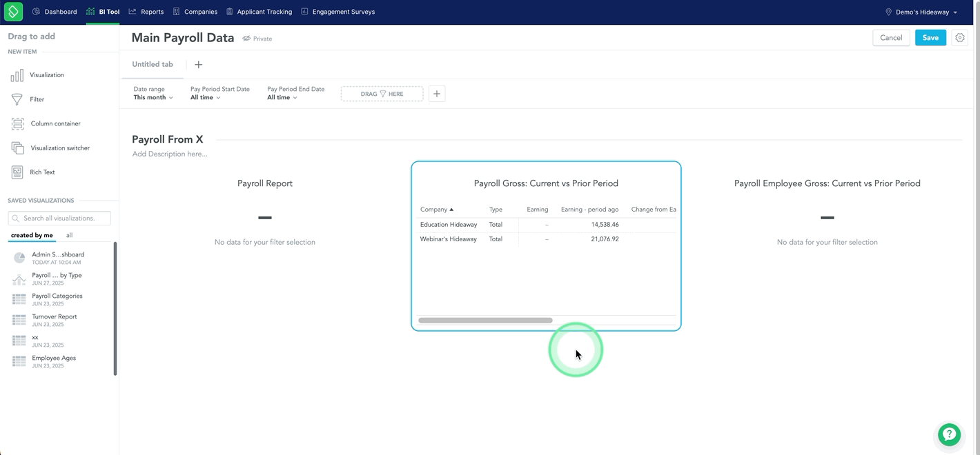Screen dimensions: 980x455
Task: Click the Employee Ages table icon
Action: tap(19, 361)
